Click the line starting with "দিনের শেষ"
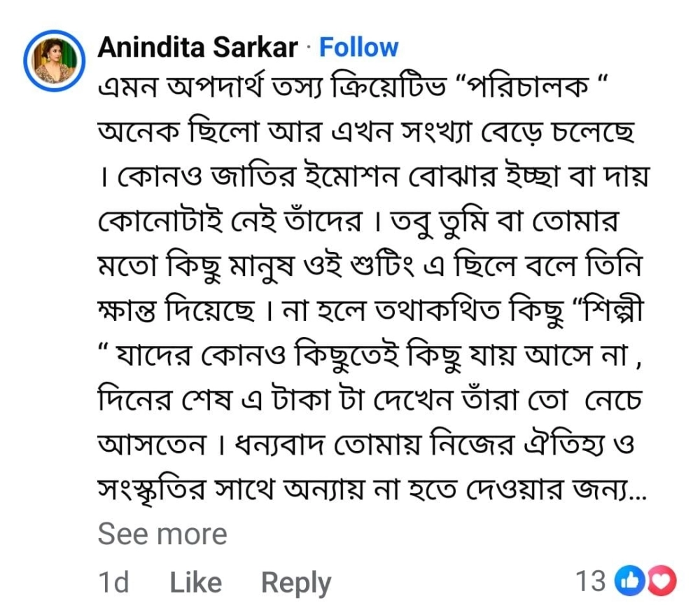Image resolution: width=700 pixels, height=615 pixels. tap(364, 403)
